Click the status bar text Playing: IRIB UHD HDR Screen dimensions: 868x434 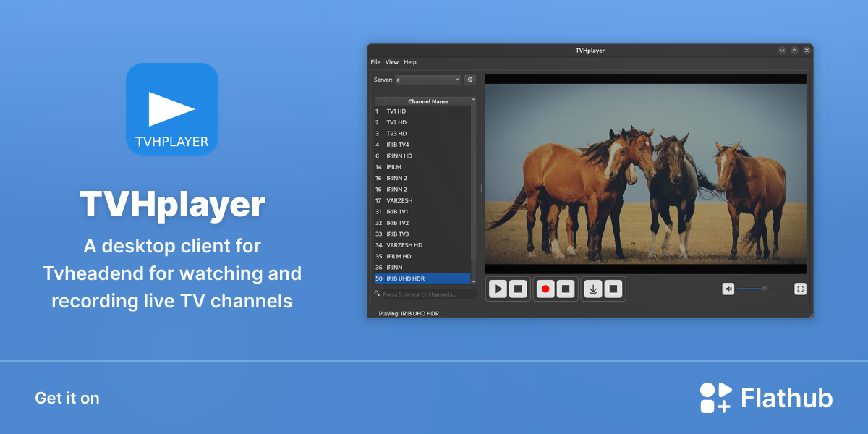pyautogui.click(x=409, y=314)
